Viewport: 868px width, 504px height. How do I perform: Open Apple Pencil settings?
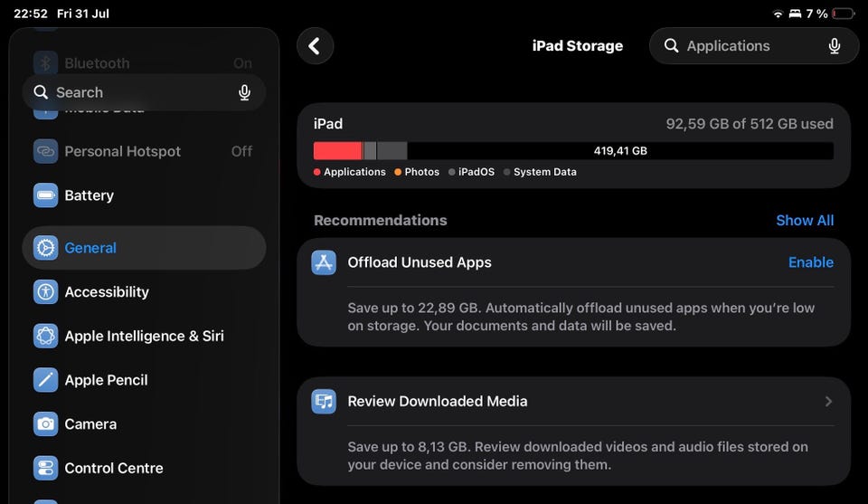(144, 380)
